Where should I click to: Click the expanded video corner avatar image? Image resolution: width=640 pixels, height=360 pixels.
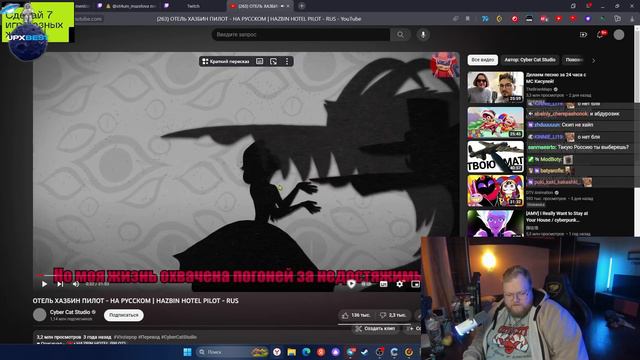coord(444,65)
